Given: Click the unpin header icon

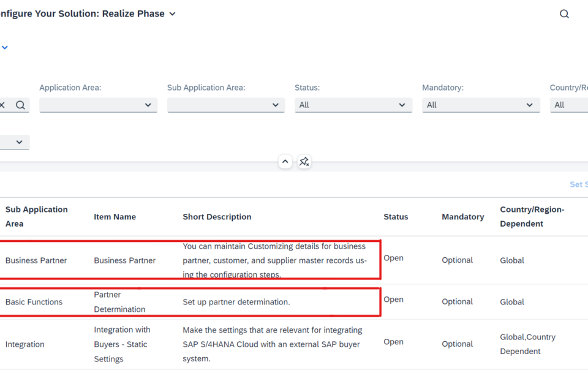Looking at the screenshot, I should pos(304,162).
